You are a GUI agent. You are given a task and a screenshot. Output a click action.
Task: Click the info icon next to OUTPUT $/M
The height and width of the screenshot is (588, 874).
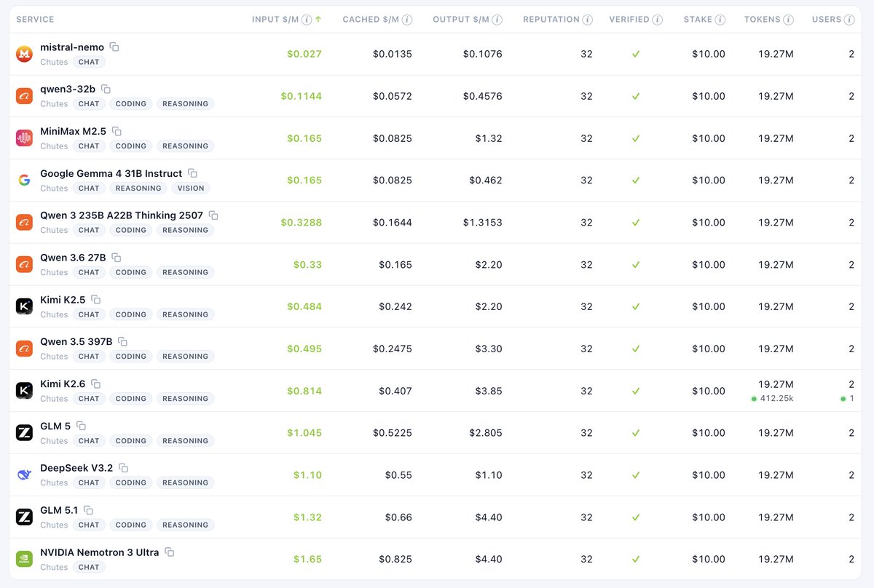(x=497, y=20)
